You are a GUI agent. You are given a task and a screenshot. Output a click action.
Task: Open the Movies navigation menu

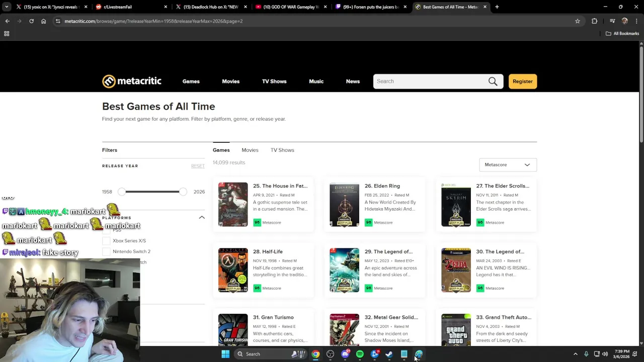click(231, 81)
